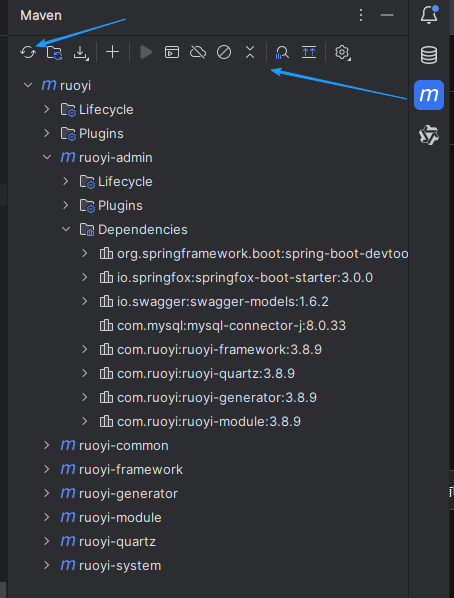The image size is (454, 598).
Task: Expand root Lifecycle under ruoyi
Action: [x=47, y=109]
